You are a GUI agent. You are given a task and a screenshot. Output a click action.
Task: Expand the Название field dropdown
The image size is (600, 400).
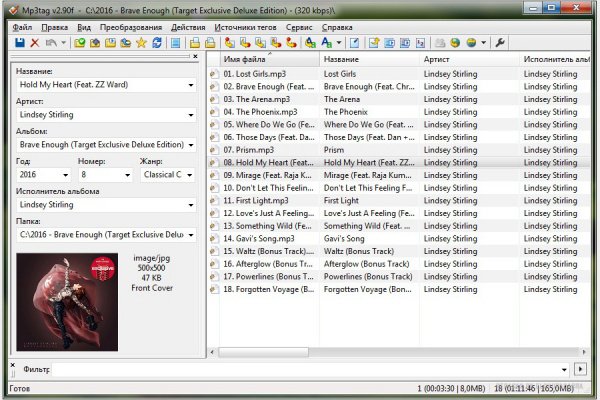(x=191, y=85)
